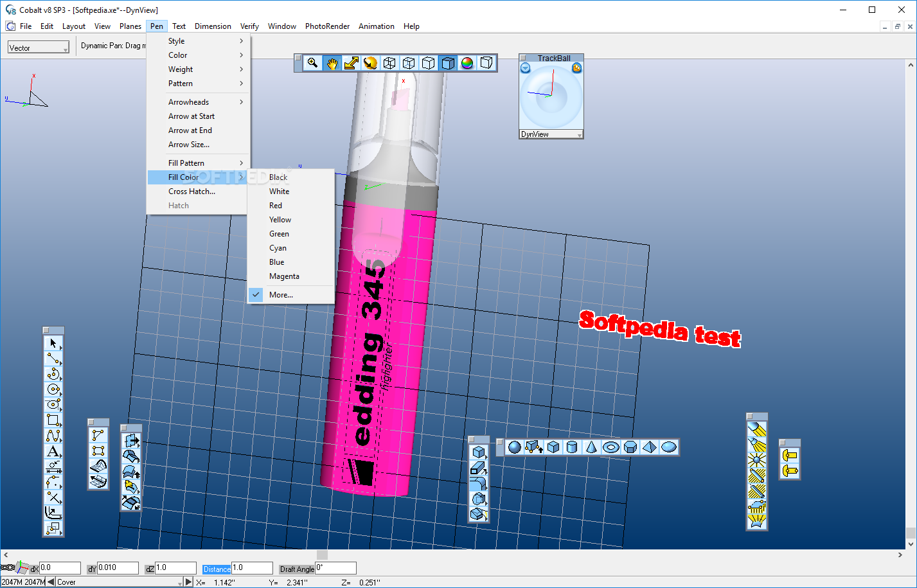This screenshot has height=588, width=917.
Task: Select Yellow fill color
Action: coord(291,220)
